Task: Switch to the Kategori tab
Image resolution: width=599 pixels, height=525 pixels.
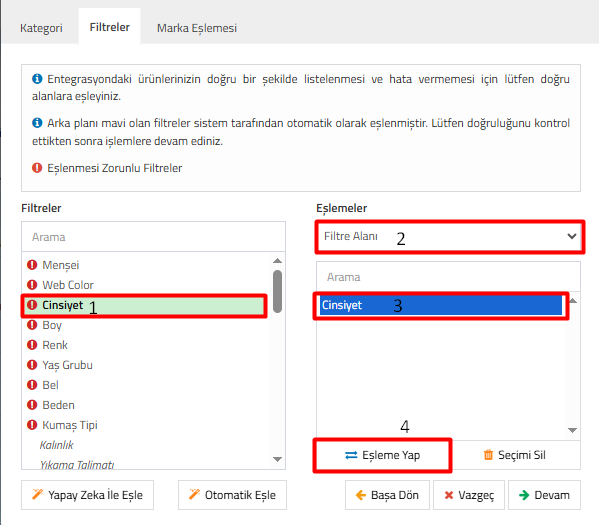Action: (41, 28)
